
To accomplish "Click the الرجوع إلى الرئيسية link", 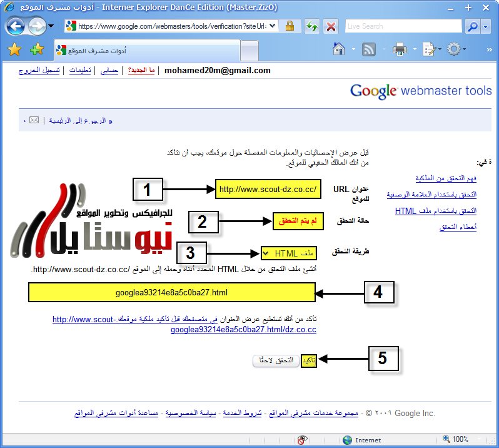I will point(81,121).
